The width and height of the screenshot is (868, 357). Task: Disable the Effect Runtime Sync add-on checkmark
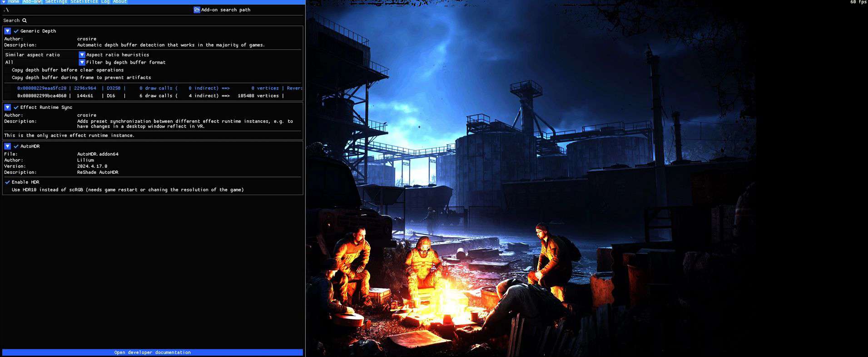16,108
